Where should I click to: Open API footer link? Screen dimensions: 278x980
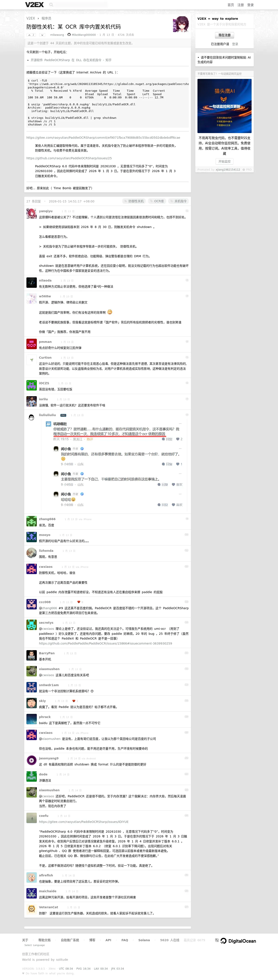[108, 940]
